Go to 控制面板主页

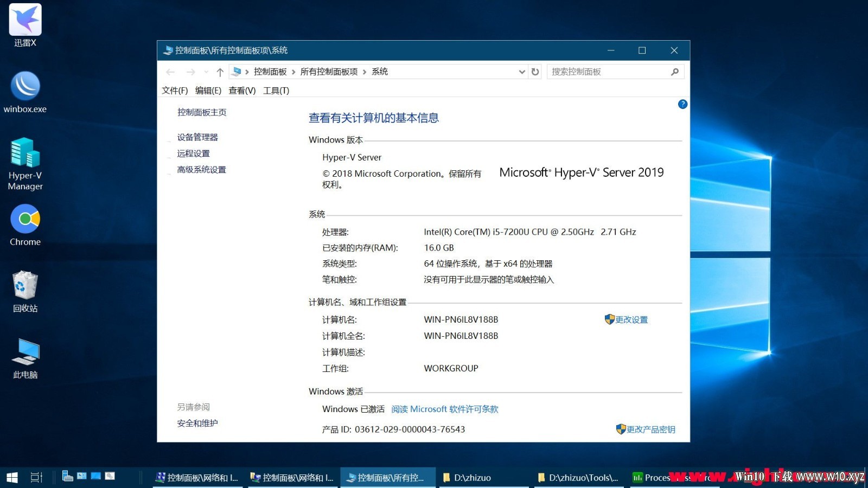[x=202, y=112]
